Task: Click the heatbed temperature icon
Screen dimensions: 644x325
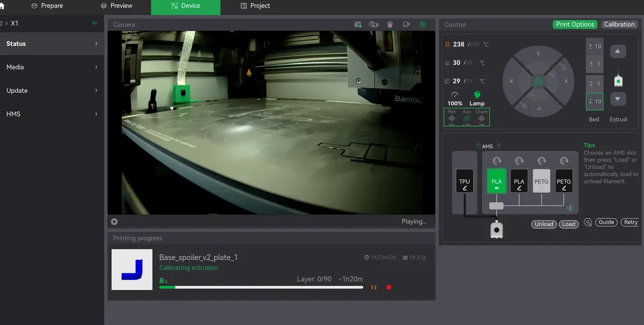Action: point(447,63)
